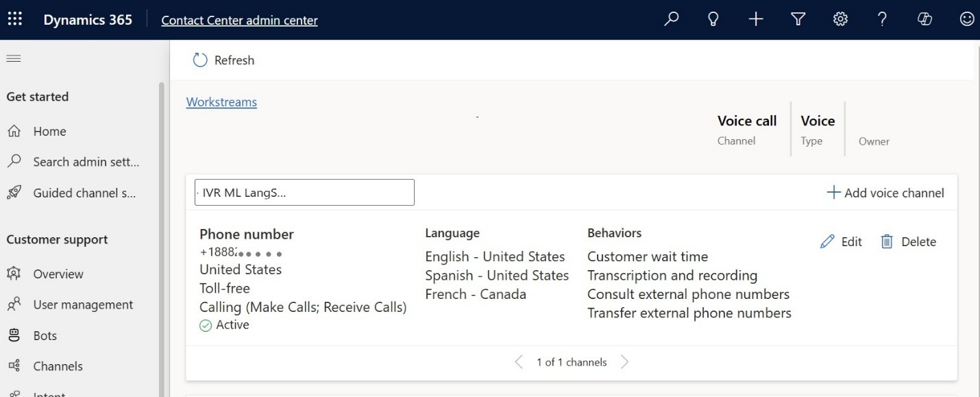Refresh the workstream view

tap(222, 60)
